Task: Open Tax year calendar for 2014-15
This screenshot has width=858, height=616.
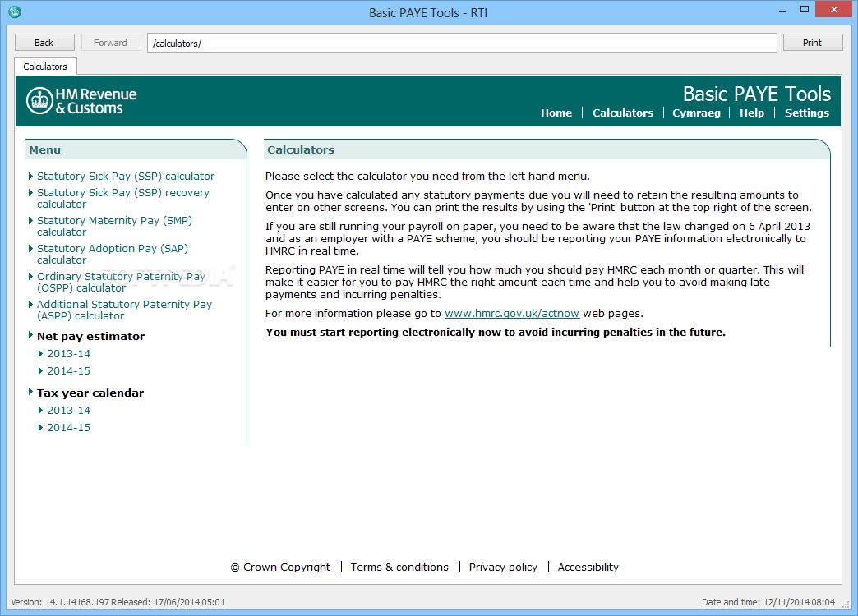Action: (x=68, y=428)
